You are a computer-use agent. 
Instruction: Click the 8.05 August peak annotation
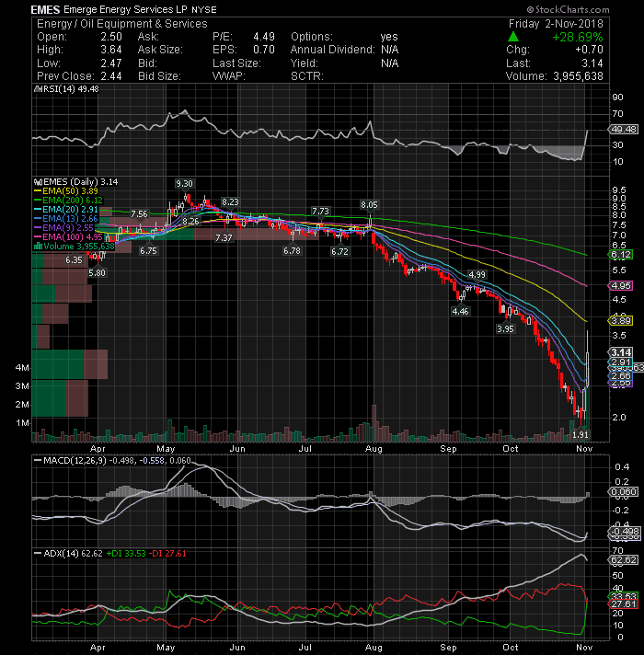coord(369,204)
